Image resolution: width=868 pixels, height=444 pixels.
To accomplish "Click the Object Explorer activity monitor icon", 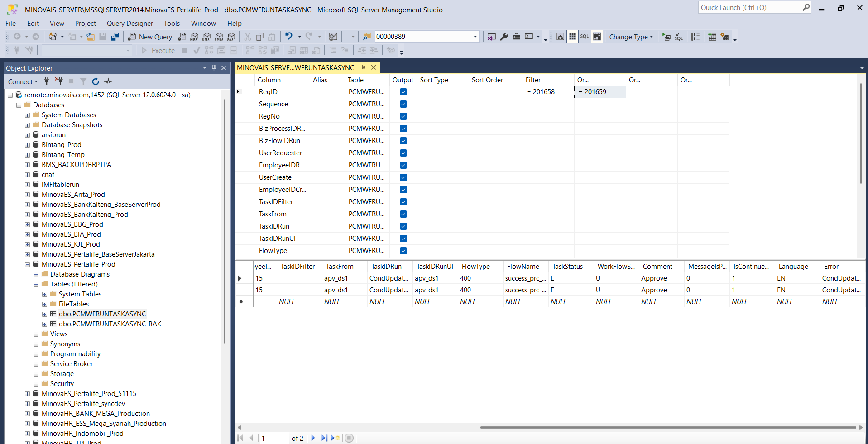I will point(108,81).
